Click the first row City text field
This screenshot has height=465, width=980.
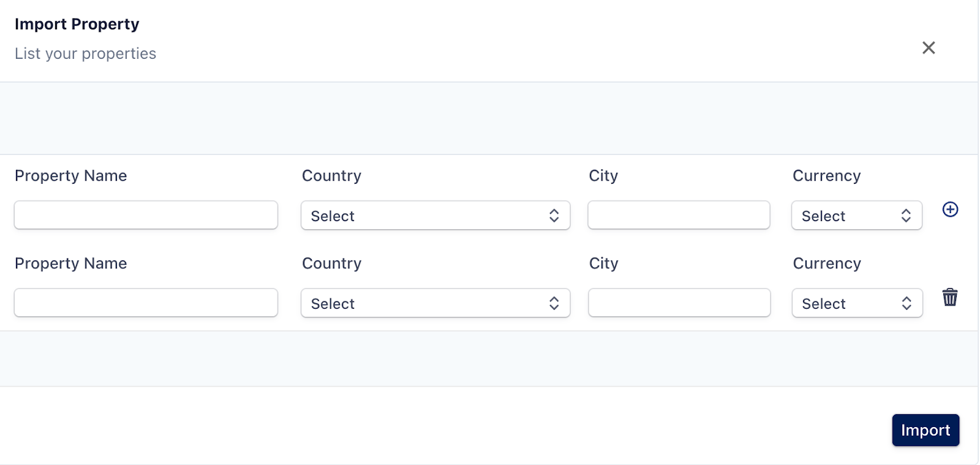click(679, 215)
